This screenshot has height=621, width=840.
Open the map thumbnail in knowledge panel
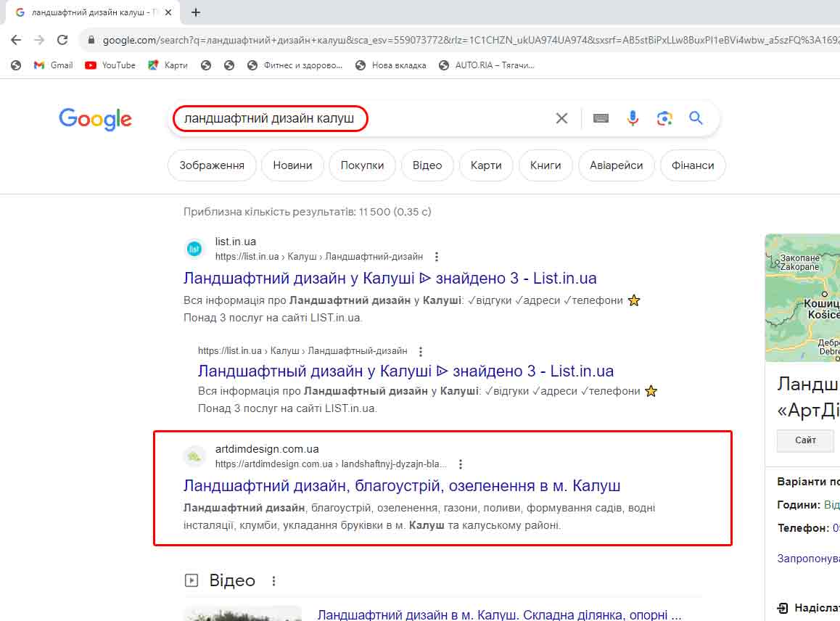click(x=802, y=298)
